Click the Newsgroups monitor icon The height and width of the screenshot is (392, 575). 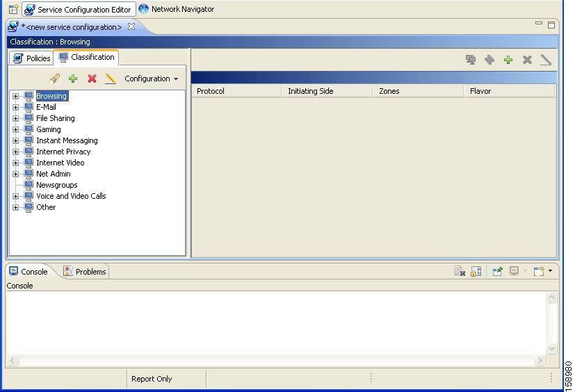[x=29, y=184]
